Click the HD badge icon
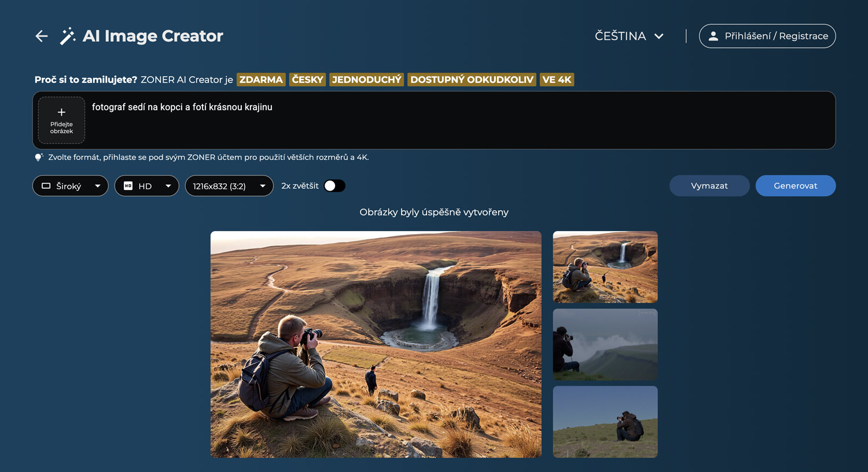 point(128,186)
